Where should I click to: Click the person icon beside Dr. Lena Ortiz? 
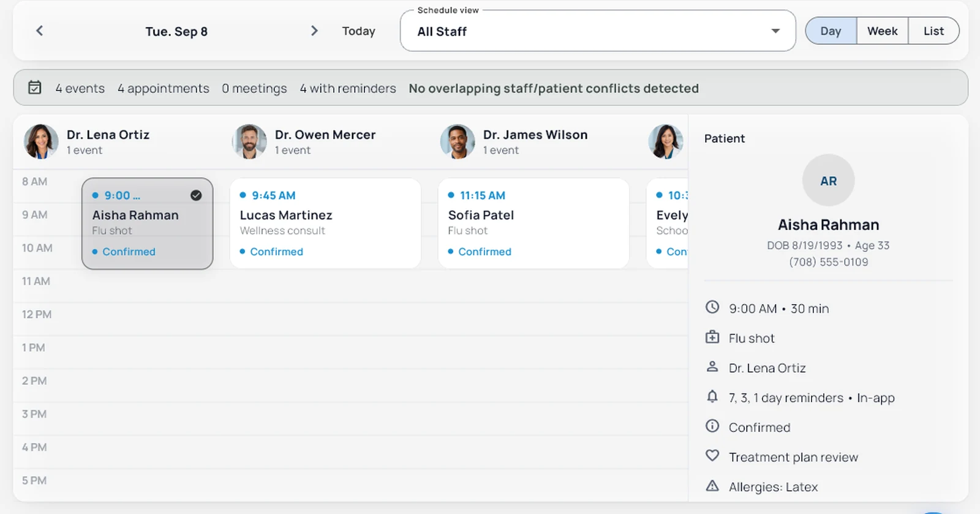tap(712, 367)
